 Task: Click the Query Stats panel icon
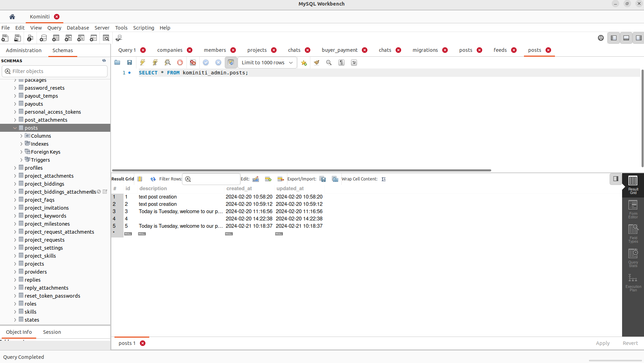pos(633,258)
